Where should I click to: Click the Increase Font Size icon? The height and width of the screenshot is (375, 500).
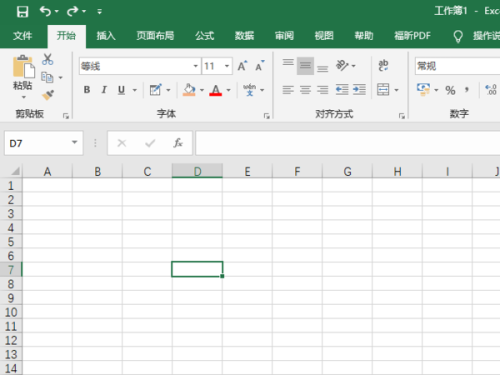[243, 66]
